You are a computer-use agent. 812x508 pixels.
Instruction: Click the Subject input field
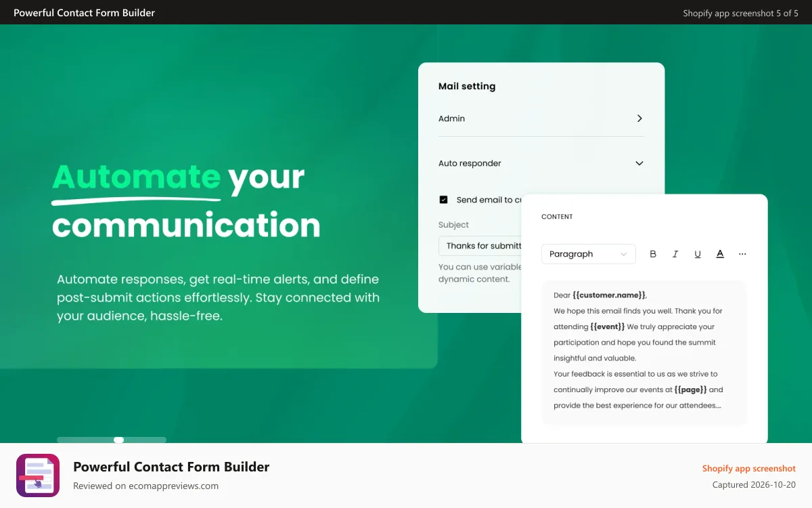(480, 246)
